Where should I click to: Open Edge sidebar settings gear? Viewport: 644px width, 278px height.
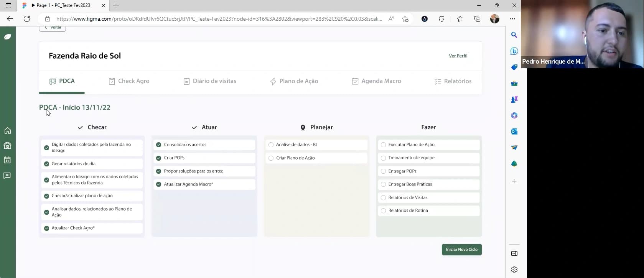514,270
